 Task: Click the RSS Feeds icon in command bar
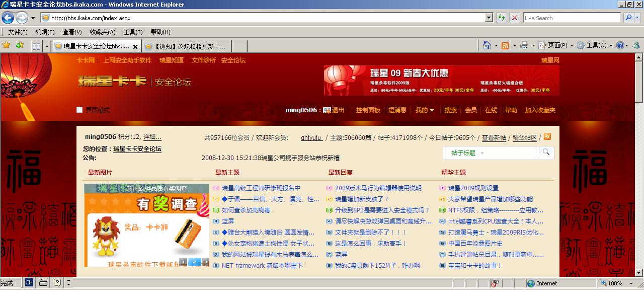pyautogui.click(x=505, y=45)
